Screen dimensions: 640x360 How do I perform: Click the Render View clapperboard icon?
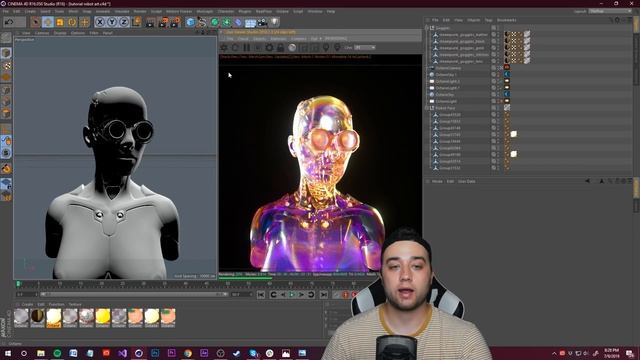[151, 22]
